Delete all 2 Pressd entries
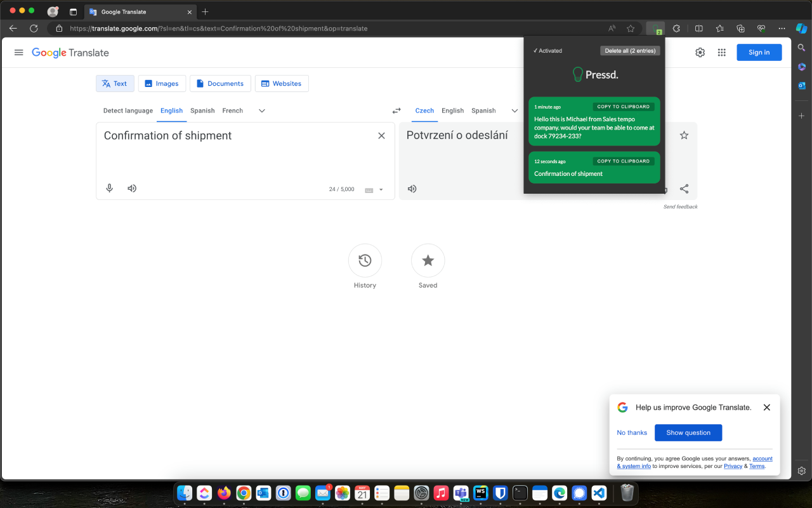 tap(630, 51)
